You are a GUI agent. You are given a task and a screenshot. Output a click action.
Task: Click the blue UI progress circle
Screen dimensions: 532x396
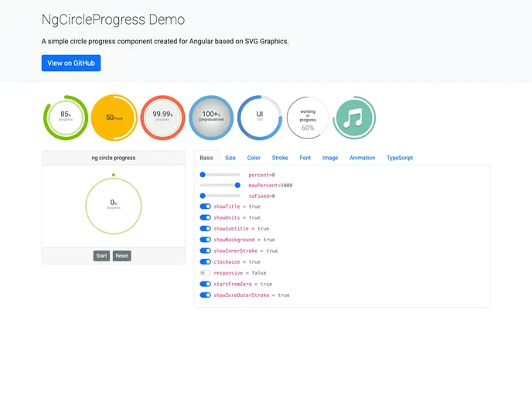pyautogui.click(x=260, y=118)
